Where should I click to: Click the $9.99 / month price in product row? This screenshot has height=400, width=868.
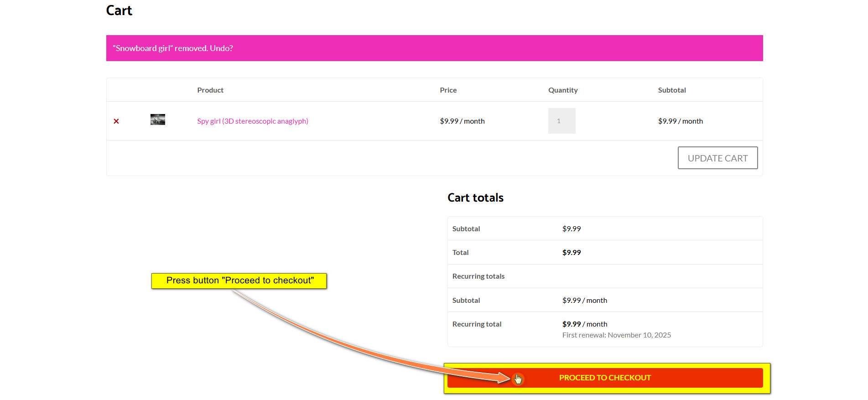[462, 121]
